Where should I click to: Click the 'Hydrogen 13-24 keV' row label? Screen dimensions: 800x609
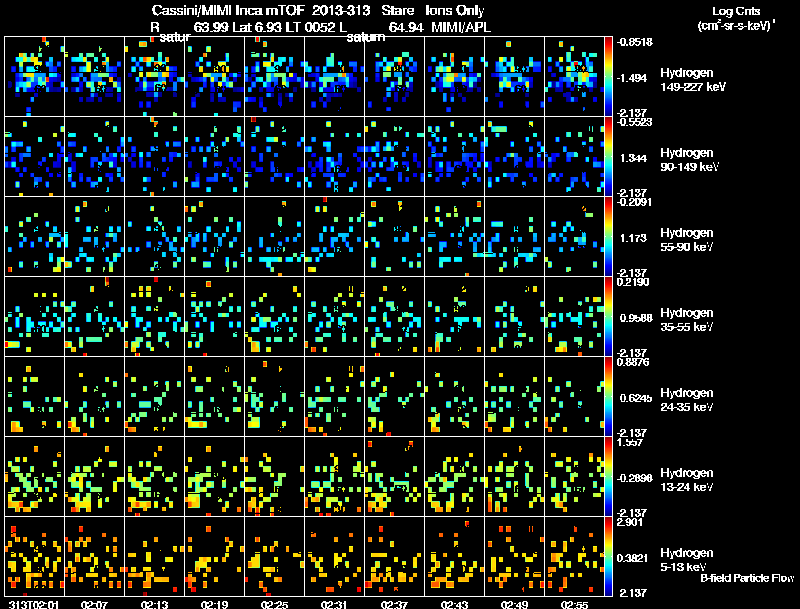coord(687,480)
